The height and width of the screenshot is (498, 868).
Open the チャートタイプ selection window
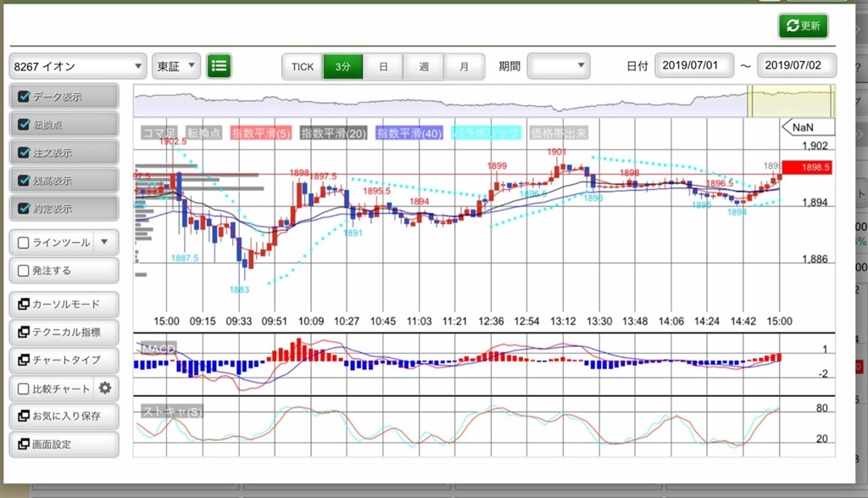64,360
